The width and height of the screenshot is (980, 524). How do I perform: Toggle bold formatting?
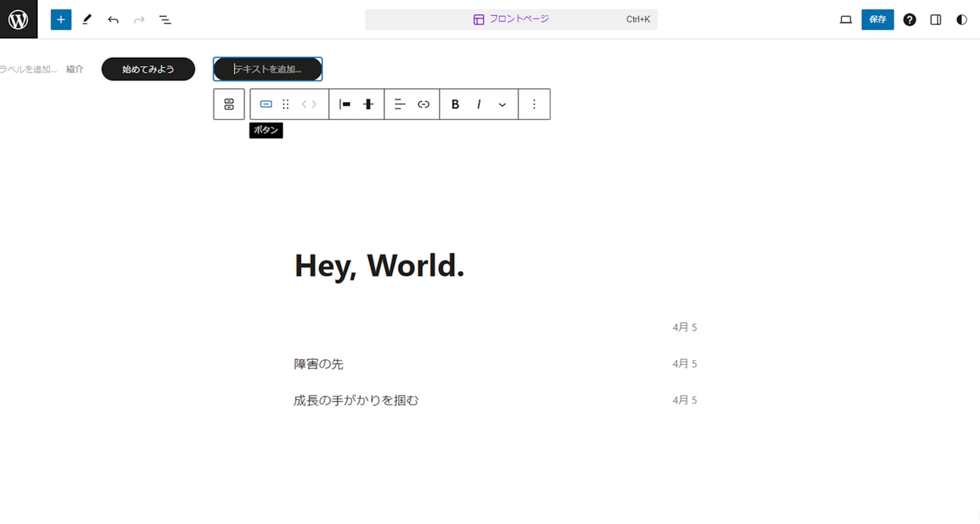coord(455,104)
